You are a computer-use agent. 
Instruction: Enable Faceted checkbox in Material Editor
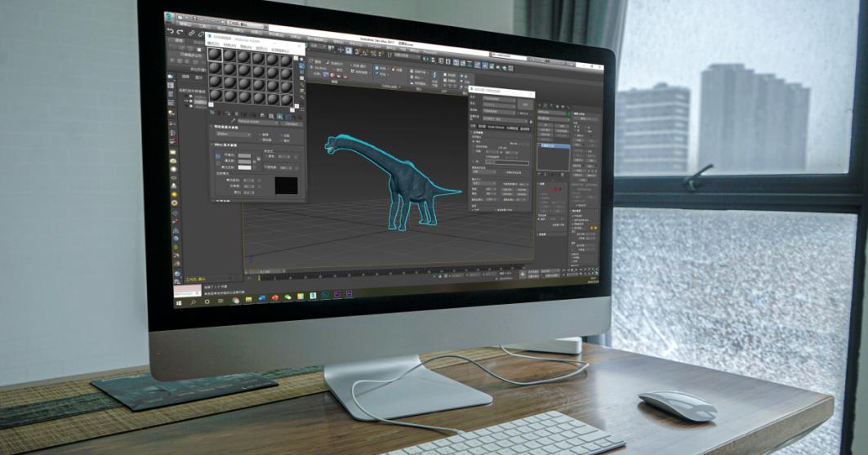pos(282,141)
